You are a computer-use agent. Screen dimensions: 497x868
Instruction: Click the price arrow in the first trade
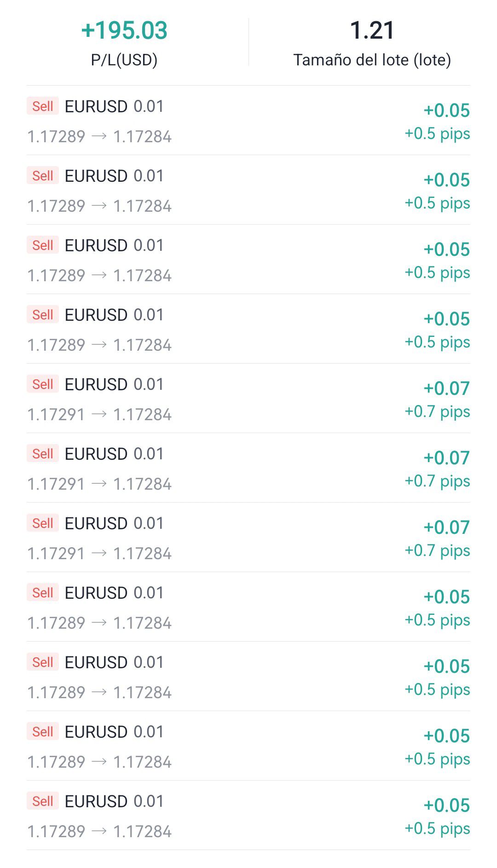[99, 136]
